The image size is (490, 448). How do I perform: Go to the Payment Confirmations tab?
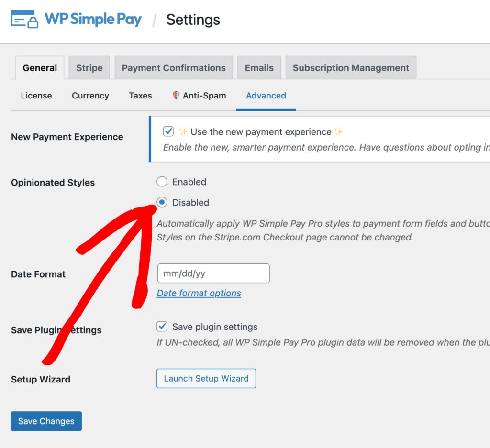(x=174, y=68)
